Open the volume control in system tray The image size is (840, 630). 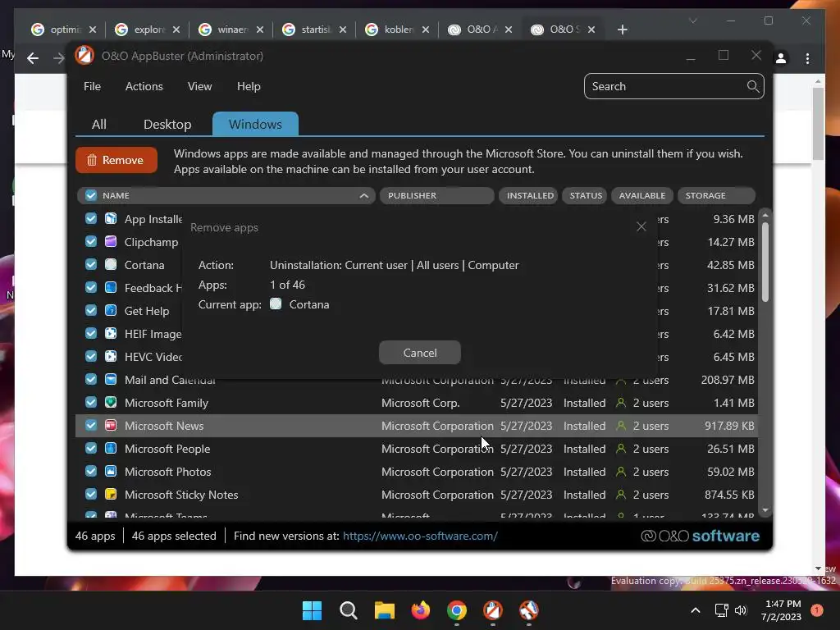click(741, 610)
